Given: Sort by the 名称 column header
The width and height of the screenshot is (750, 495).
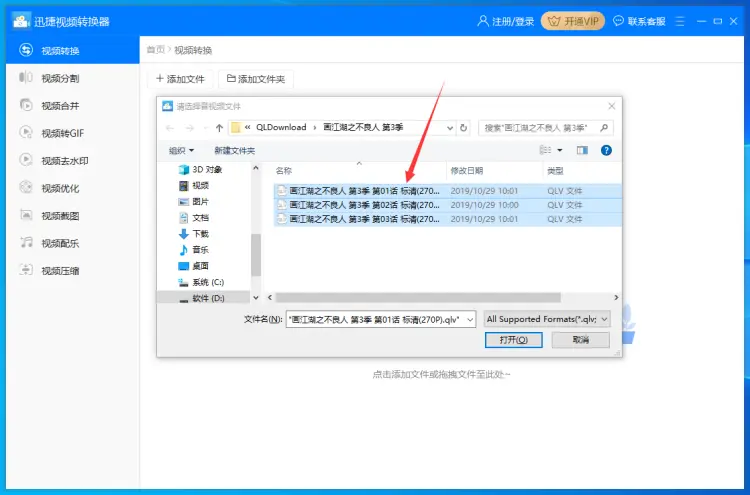Looking at the screenshot, I should click(284, 171).
